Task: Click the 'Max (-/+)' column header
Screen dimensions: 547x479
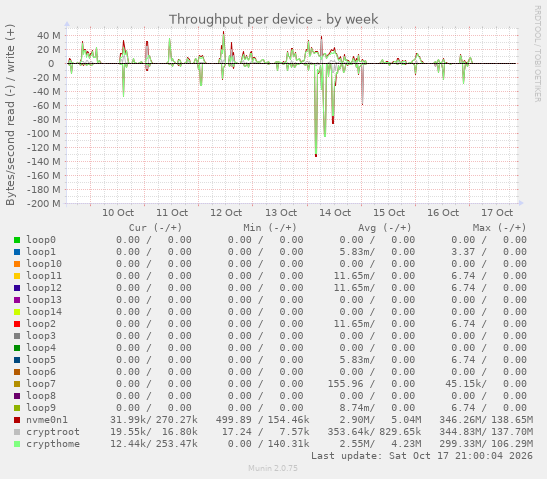Action: pos(499,228)
